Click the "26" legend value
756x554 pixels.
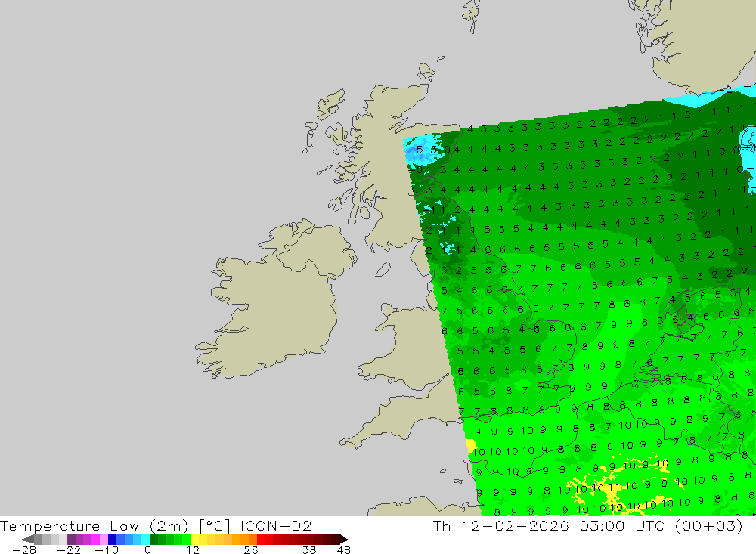pyautogui.click(x=251, y=550)
